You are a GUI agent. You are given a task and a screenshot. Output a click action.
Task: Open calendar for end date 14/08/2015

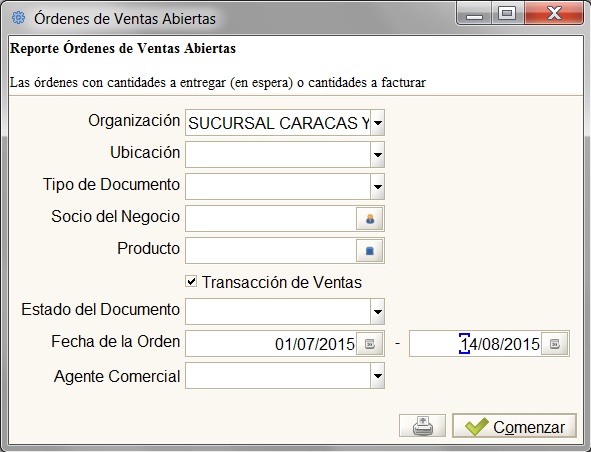point(554,344)
